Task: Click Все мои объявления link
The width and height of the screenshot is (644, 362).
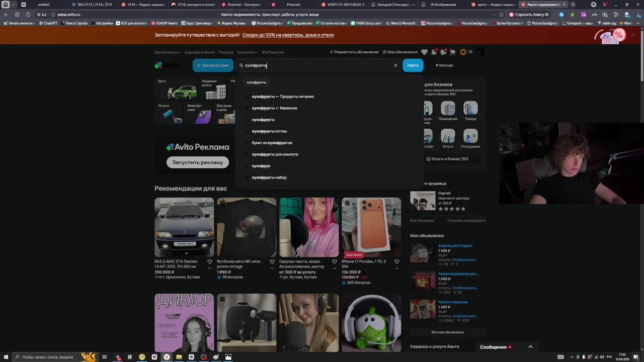Action: (x=448, y=332)
